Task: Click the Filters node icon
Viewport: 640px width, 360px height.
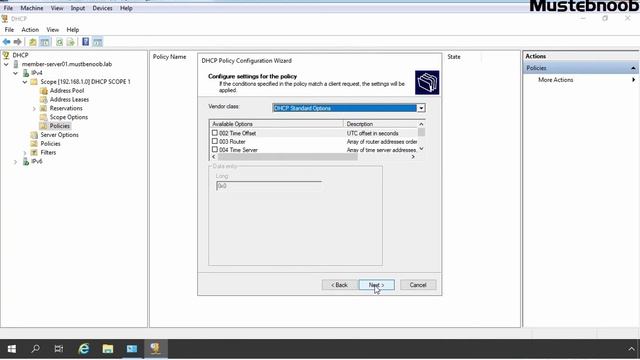Action: 34,152
